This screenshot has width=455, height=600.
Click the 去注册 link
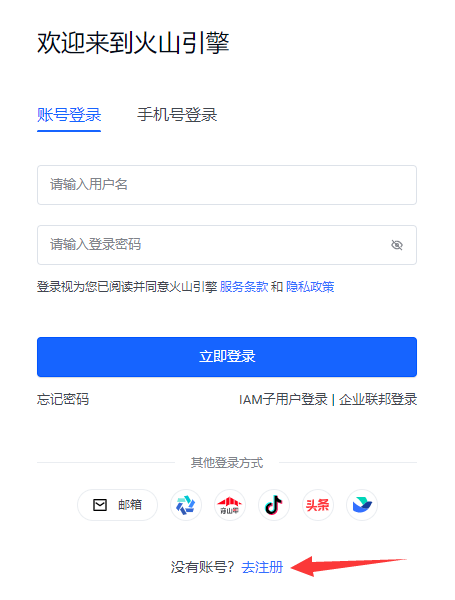[x=262, y=567]
